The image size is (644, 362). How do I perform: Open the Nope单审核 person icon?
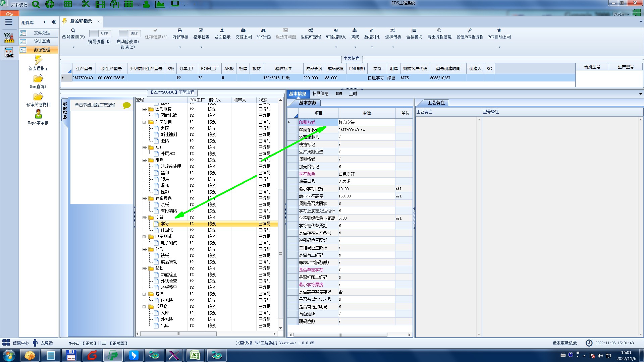(38, 114)
